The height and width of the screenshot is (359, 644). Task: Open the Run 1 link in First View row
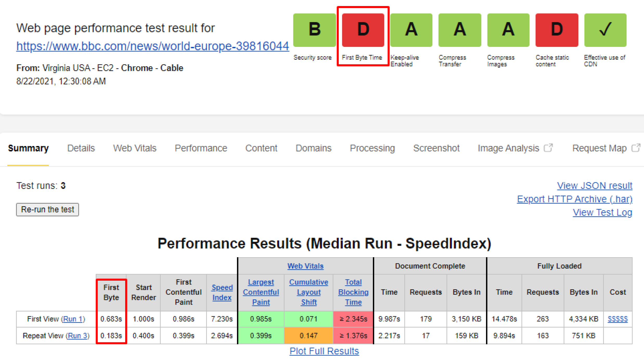click(73, 319)
